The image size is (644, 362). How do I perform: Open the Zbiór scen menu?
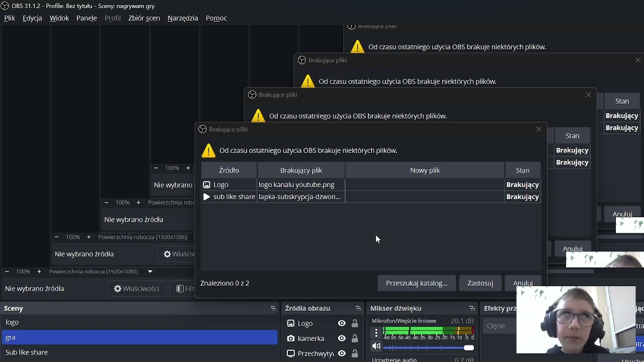pos(144,18)
